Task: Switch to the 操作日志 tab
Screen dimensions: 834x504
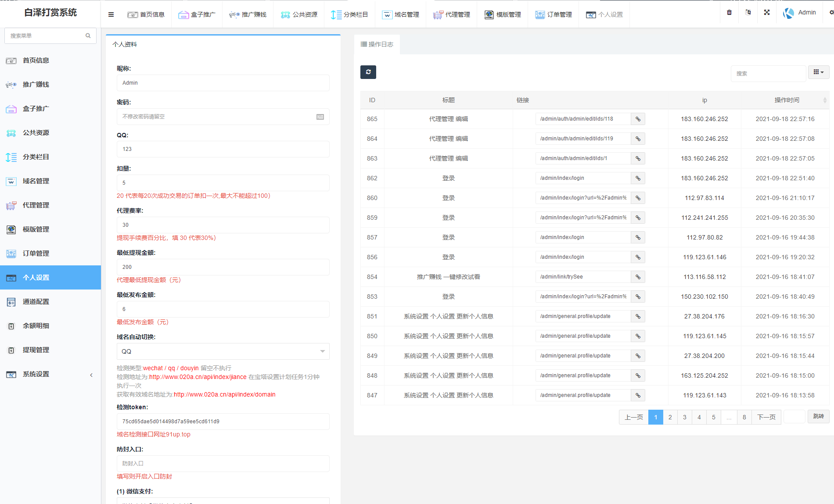Action: coord(377,44)
